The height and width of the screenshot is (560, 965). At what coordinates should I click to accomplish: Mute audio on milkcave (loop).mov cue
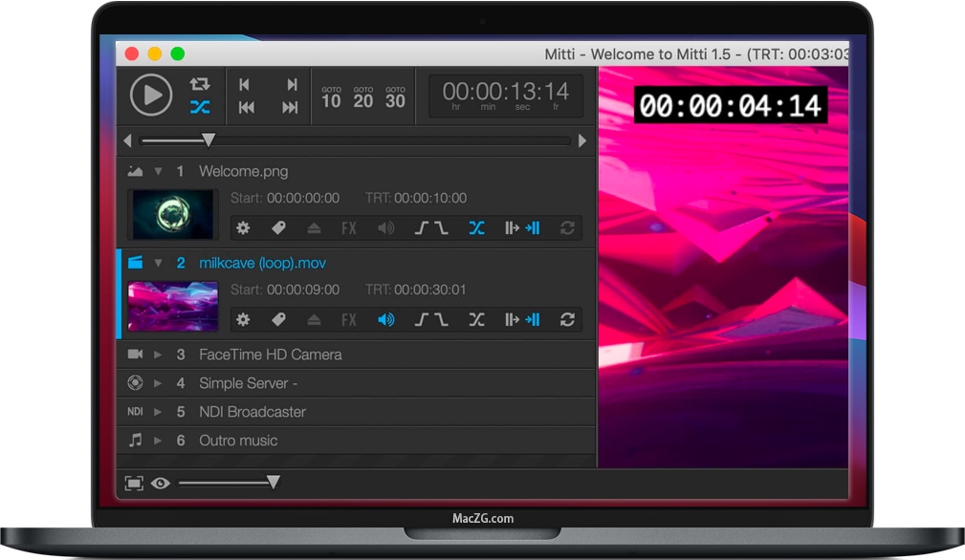click(x=385, y=320)
